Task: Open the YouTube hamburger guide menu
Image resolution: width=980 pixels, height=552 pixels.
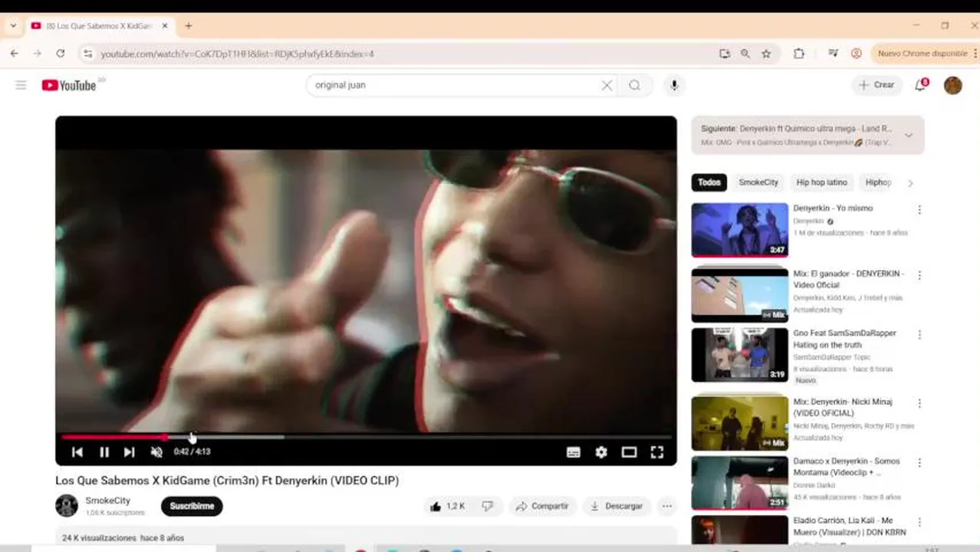Action: [21, 85]
